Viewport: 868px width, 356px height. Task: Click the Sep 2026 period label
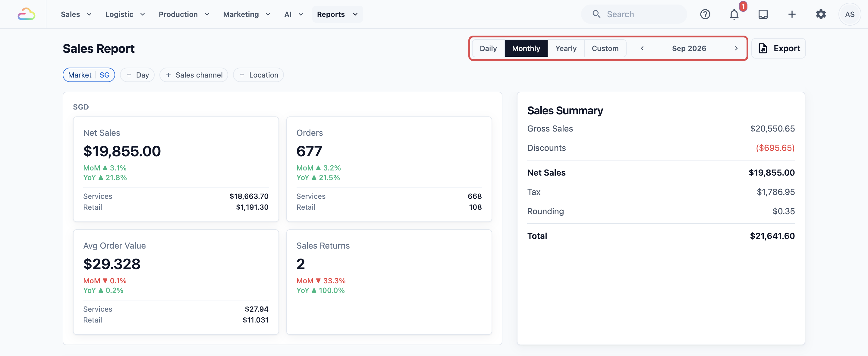pos(689,48)
